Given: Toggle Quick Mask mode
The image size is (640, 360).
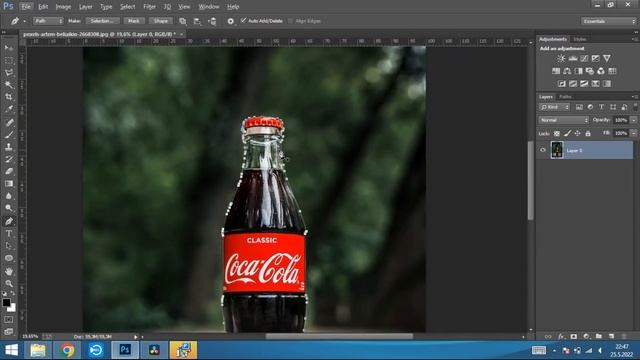Looking at the screenshot, I should 9,320.
